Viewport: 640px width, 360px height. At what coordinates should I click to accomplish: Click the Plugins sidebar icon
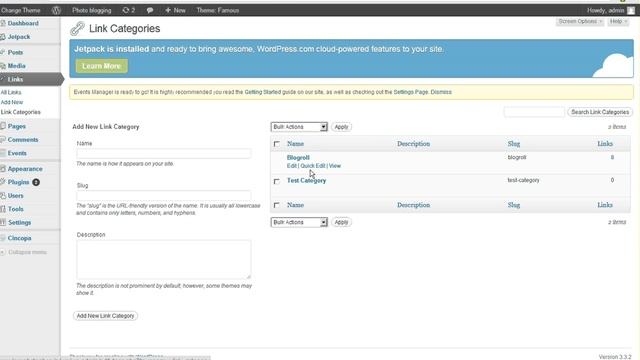3,182
